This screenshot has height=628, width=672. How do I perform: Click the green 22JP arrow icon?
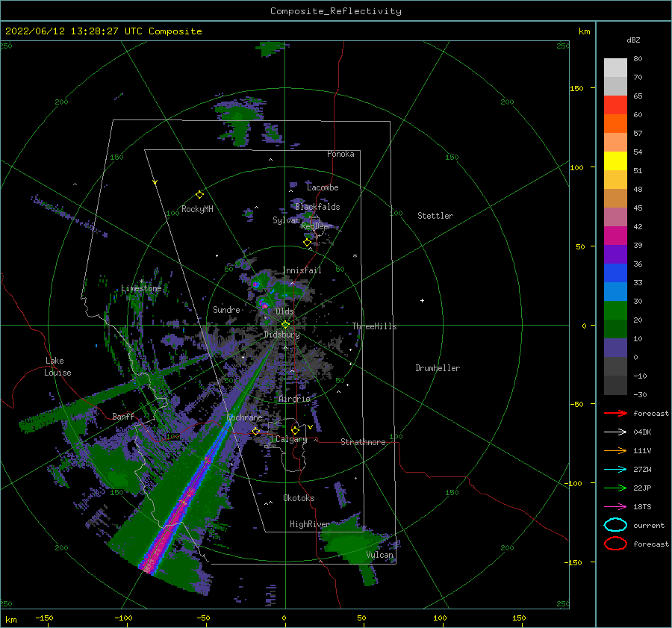(x=615, y=488)
